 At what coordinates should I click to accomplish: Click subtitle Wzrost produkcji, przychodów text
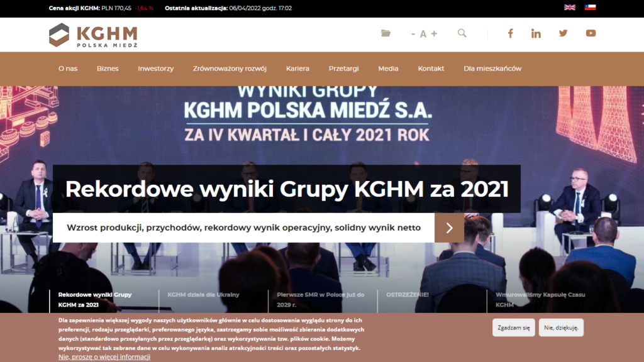coord(243,228)
